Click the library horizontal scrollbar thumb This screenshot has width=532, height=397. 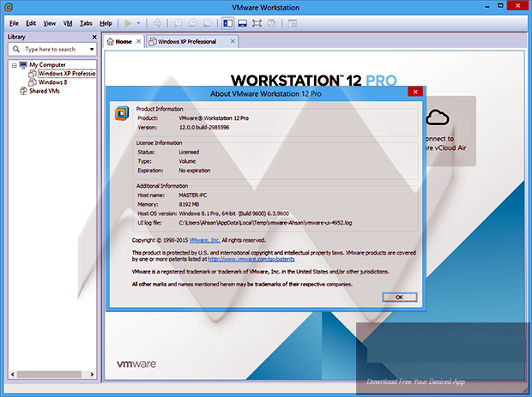49,375
